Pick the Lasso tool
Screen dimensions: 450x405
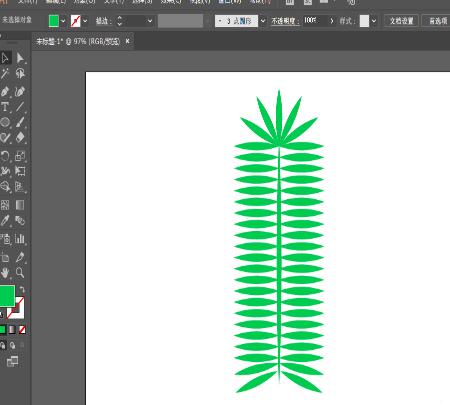[x=20, y=73]
